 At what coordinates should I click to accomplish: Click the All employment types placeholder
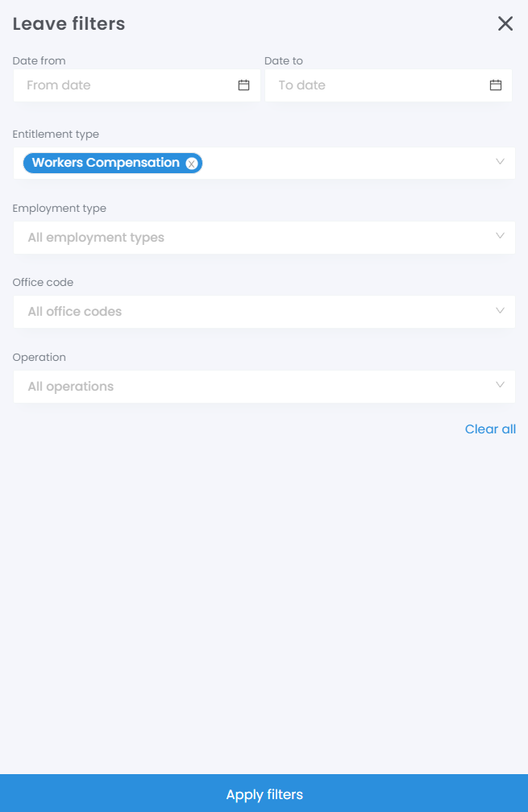coord(96,238)
